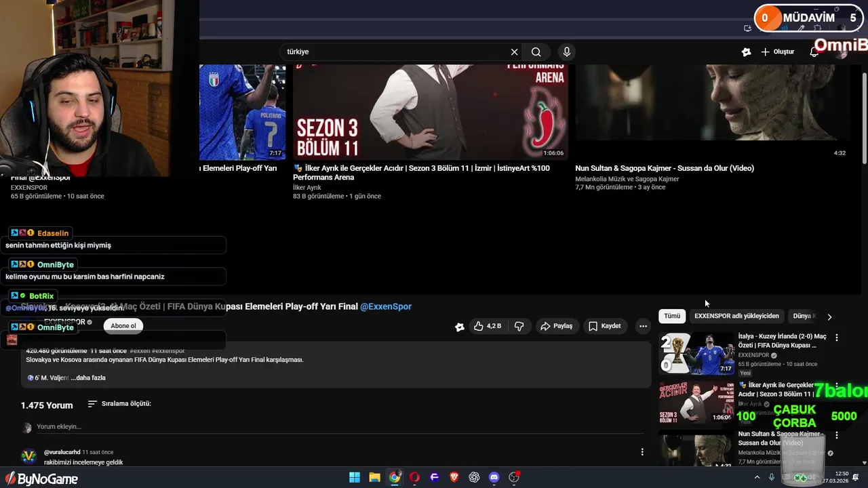
Task: Open @ExxenSpor link in video title
Action: pyautogui.click(x=386, y=306)
